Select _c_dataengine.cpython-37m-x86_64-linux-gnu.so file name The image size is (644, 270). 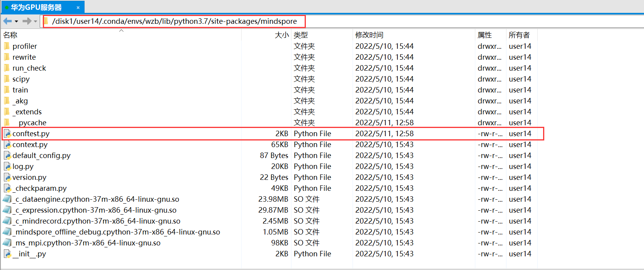(x=96, y=199)
